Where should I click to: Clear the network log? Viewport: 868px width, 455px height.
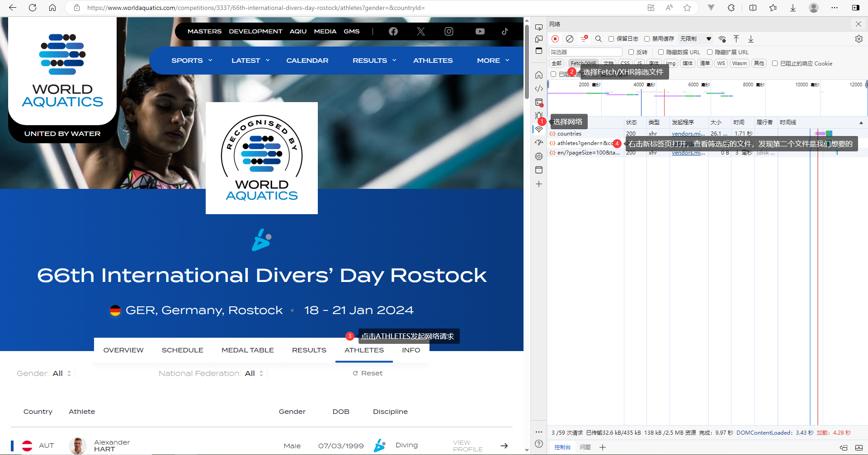(x=570, y=39)
